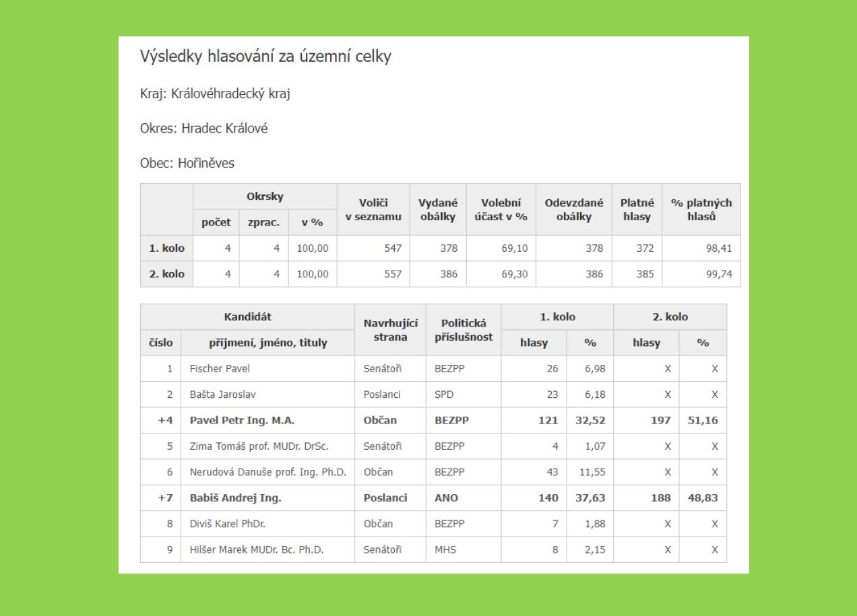This screenshot has height=616, width=857.
Task: Select the line 'Kraj: Královéhradecký kraj'
Action: click(x=215, y=94)
